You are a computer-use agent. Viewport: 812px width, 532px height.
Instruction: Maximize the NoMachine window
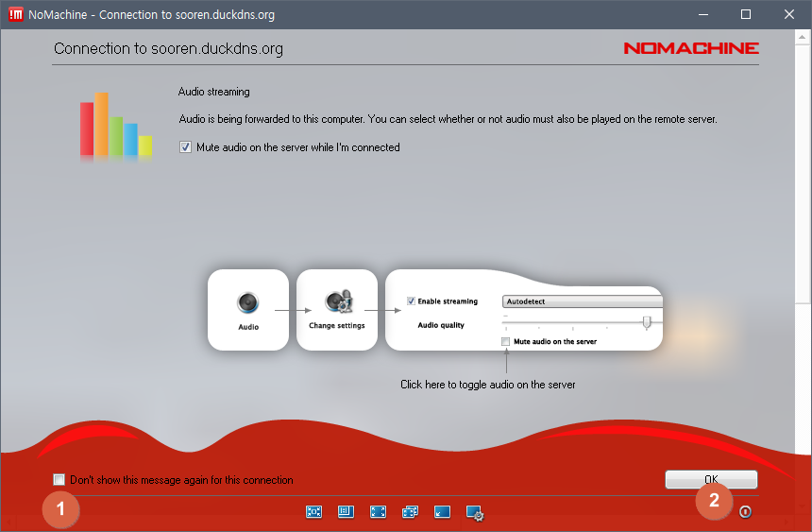point(746,14)
